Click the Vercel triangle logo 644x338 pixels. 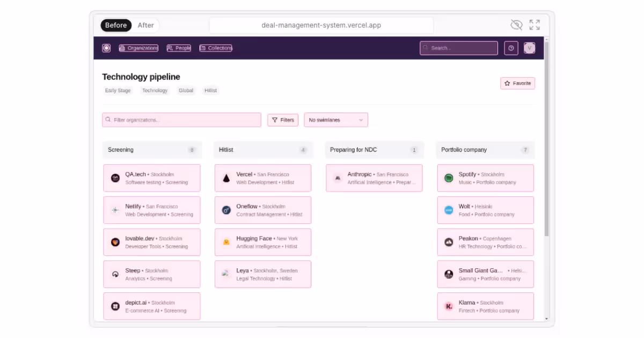[x=226, y=178]
